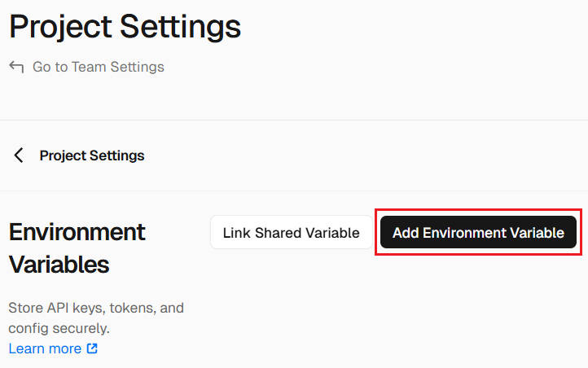Click the word Link on the white button

237,233
